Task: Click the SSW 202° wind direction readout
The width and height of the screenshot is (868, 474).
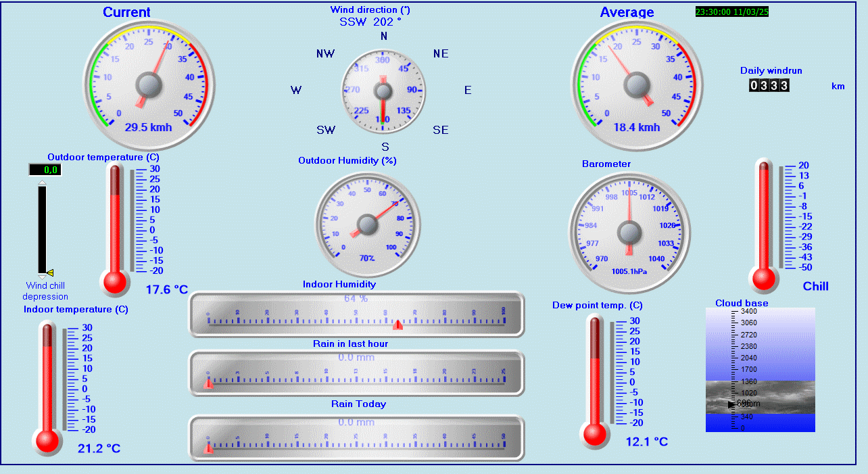Action: click(370, 22)
